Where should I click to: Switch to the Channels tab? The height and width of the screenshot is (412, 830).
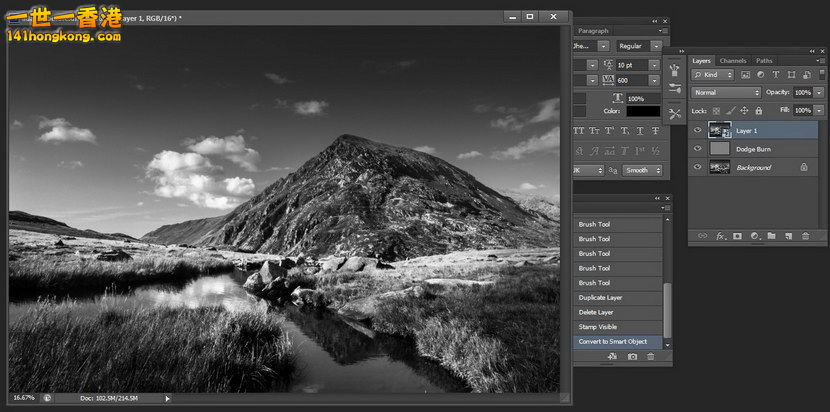click(x=733, y=60)
